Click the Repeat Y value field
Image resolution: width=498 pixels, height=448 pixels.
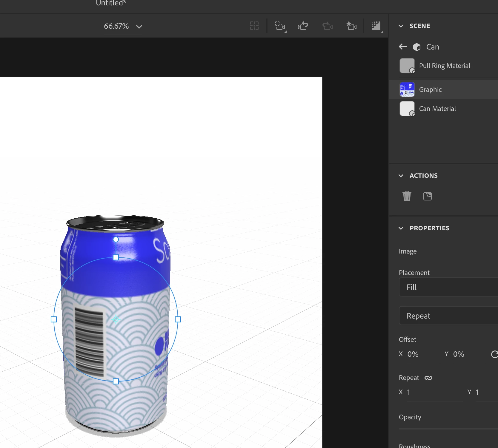coord(487,392)
